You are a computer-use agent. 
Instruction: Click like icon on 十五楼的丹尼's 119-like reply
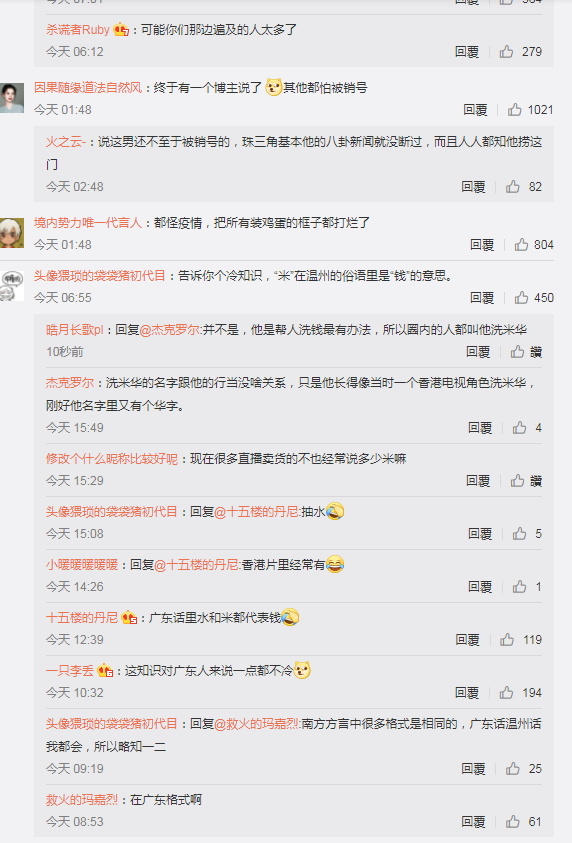click(507, 639)
